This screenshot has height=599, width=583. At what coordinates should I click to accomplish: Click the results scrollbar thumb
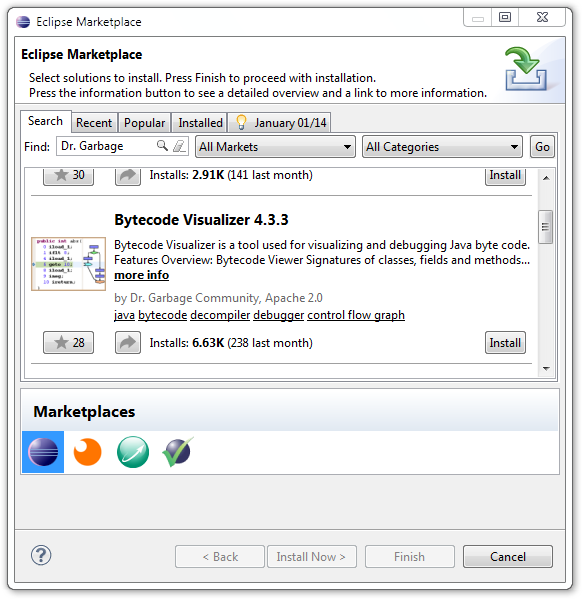pos(545,227)
